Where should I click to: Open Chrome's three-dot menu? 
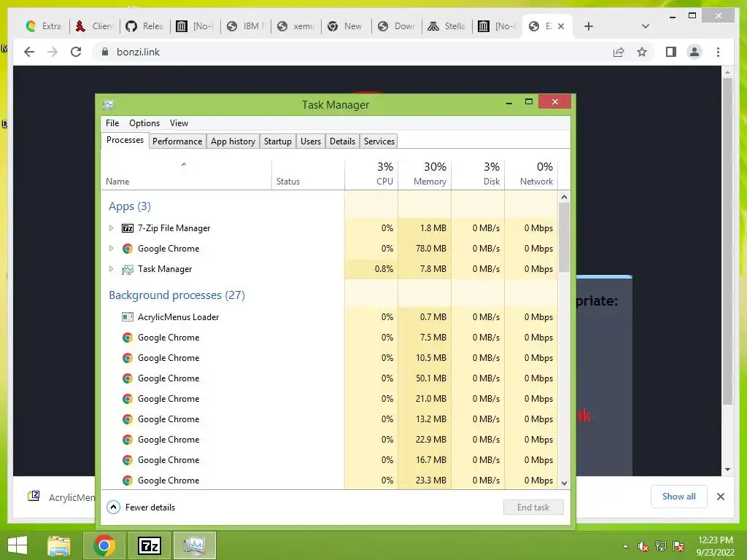(x=718, y=52)
